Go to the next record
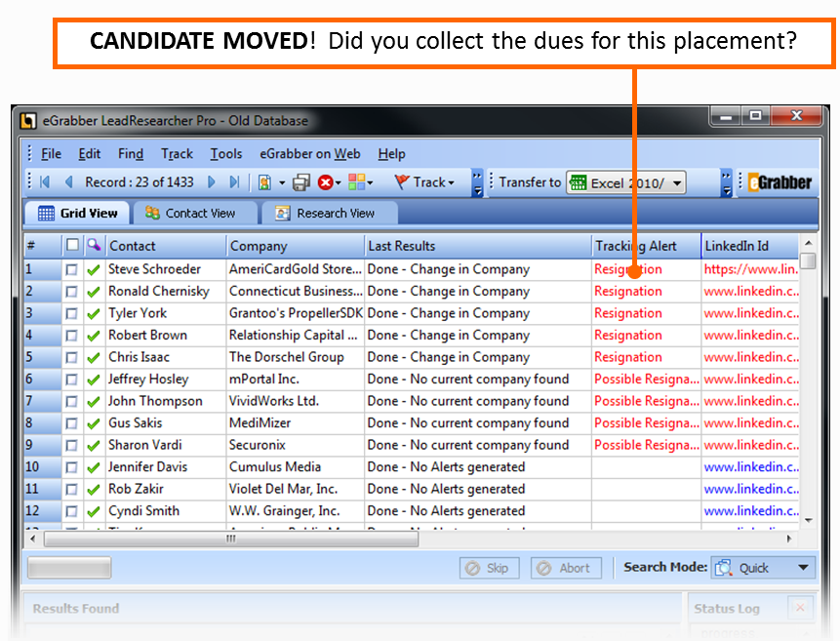 click(x=212, y=182)
